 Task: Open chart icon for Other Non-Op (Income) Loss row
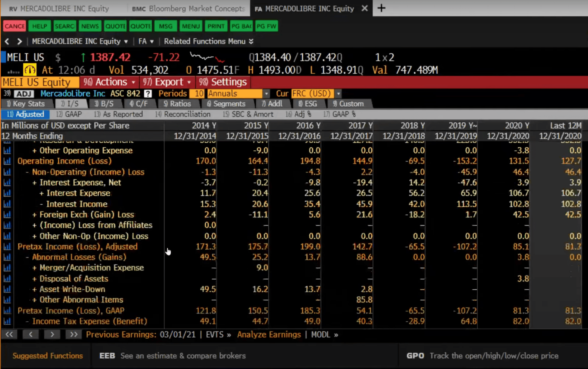pos(7,236)
